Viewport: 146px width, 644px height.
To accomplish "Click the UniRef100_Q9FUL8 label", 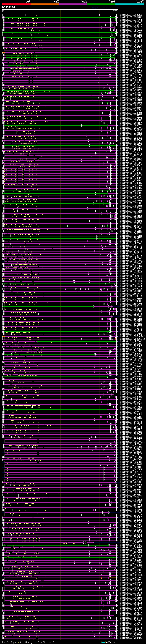I will (131, 346).
